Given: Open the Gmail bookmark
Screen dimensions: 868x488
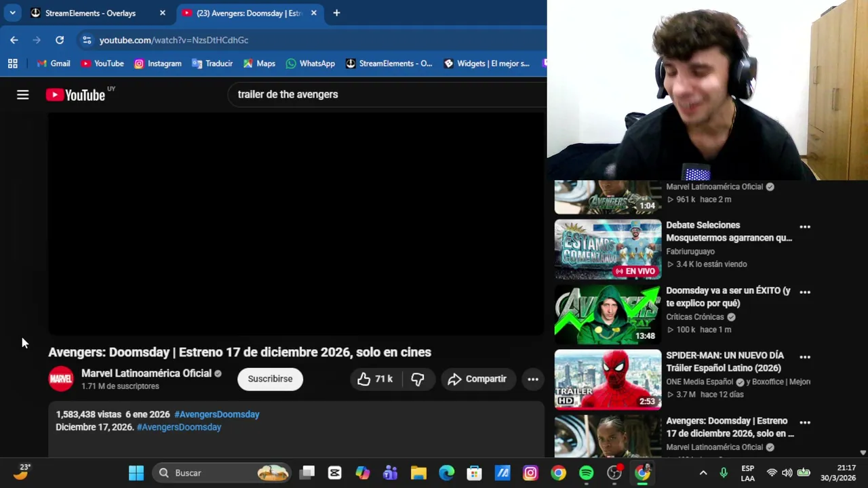Looking at the screenshot, I should point(54,63).
